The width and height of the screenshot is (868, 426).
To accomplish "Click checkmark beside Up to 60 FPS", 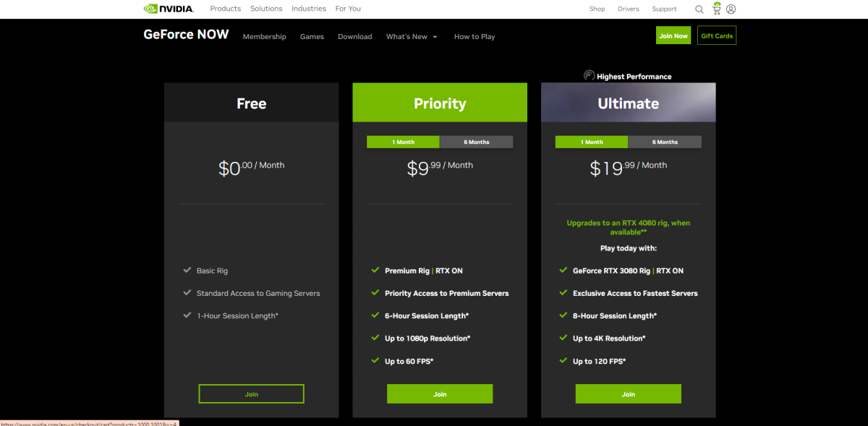I will [375, 359].
